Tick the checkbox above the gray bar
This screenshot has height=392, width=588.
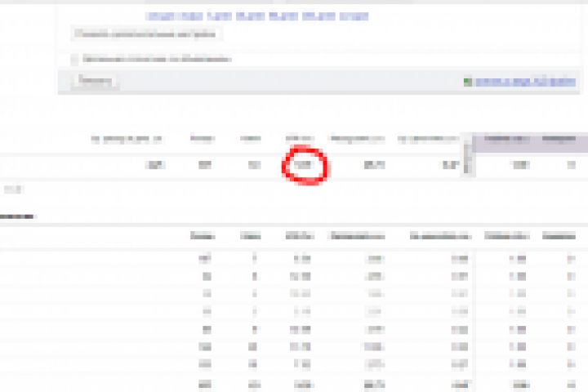[74, 60]
